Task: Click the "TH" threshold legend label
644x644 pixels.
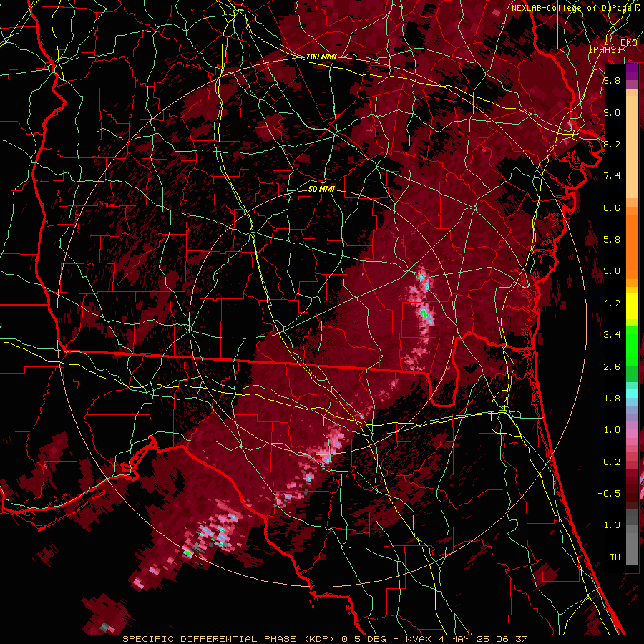Action: (x=615, y=557)
